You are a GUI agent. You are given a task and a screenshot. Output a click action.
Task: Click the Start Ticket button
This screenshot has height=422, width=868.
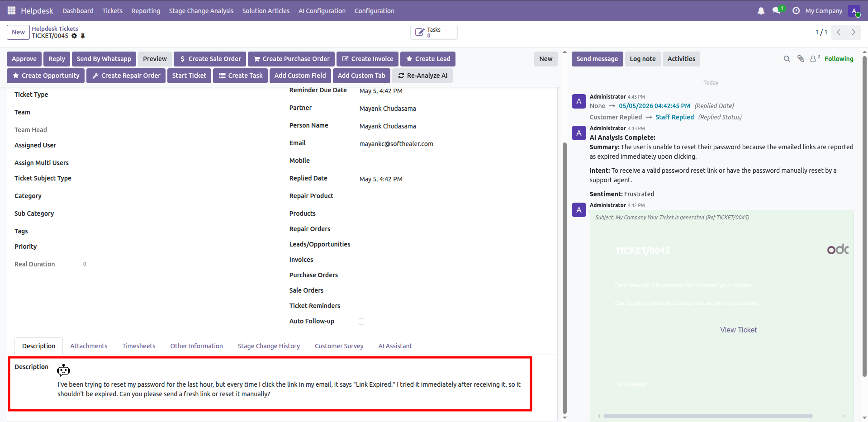point(189,76)
